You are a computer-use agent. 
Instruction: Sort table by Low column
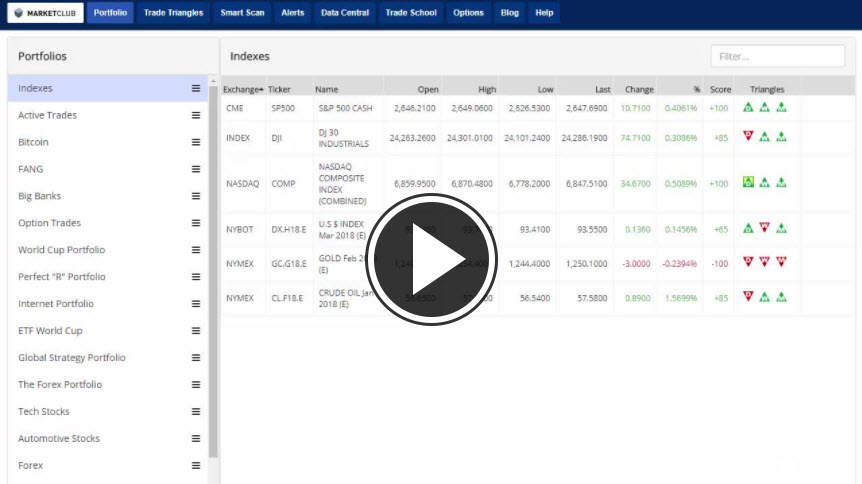(x=545, y=89)
